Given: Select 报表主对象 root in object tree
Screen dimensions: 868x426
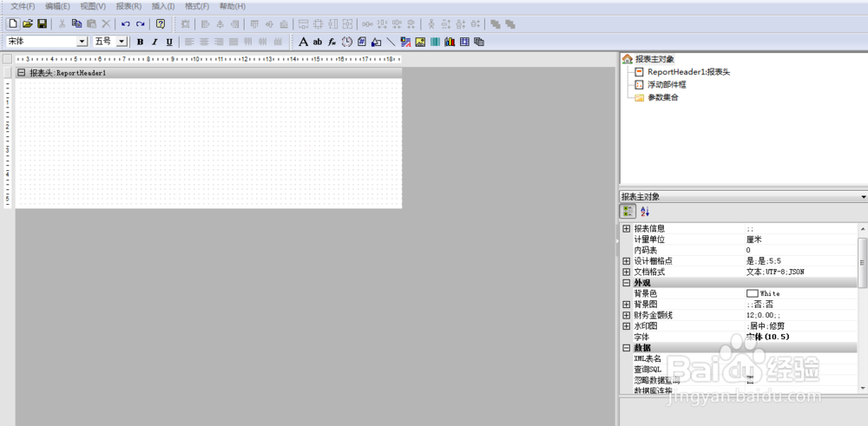Looking at the screenshot, I should 654,59.
